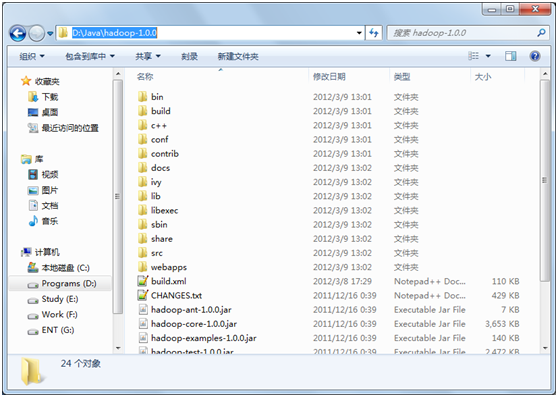Select the c++ folder icon
The width and height of the screenshot is (558, 397).
(x=142, y=125)
